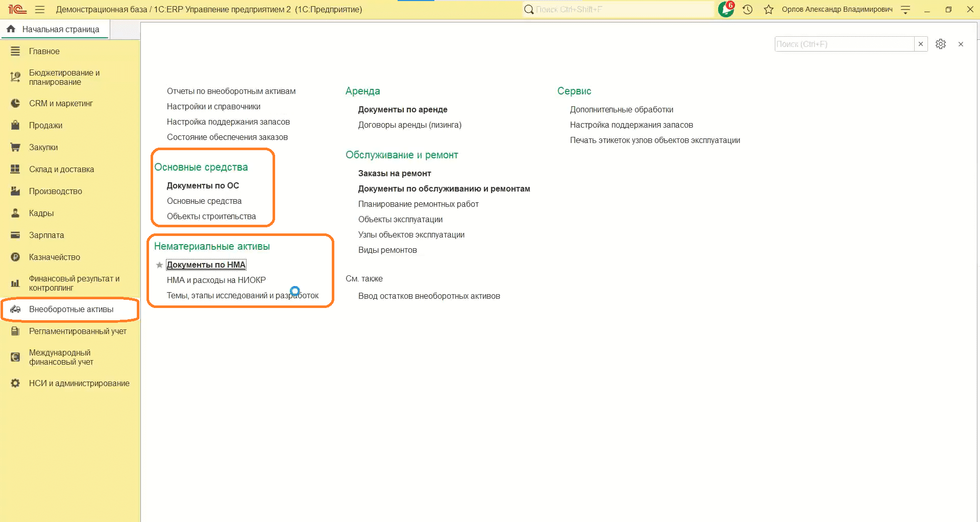Screen dimensions: 980x522
Task: Open Документы по аренде
Action: [x=403, y=109]
